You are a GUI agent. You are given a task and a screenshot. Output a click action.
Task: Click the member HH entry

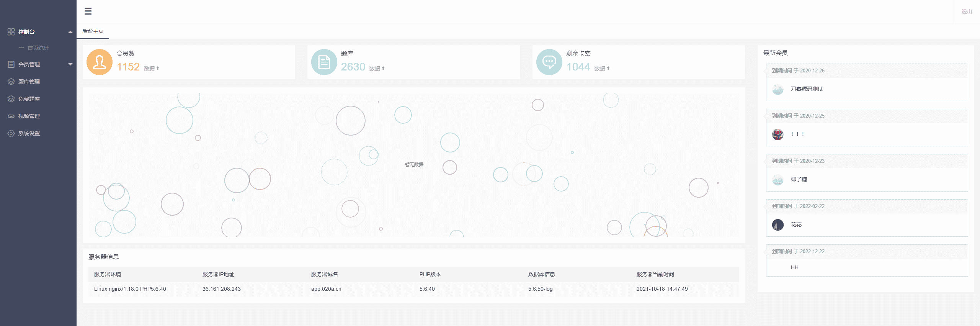point(795,267)
